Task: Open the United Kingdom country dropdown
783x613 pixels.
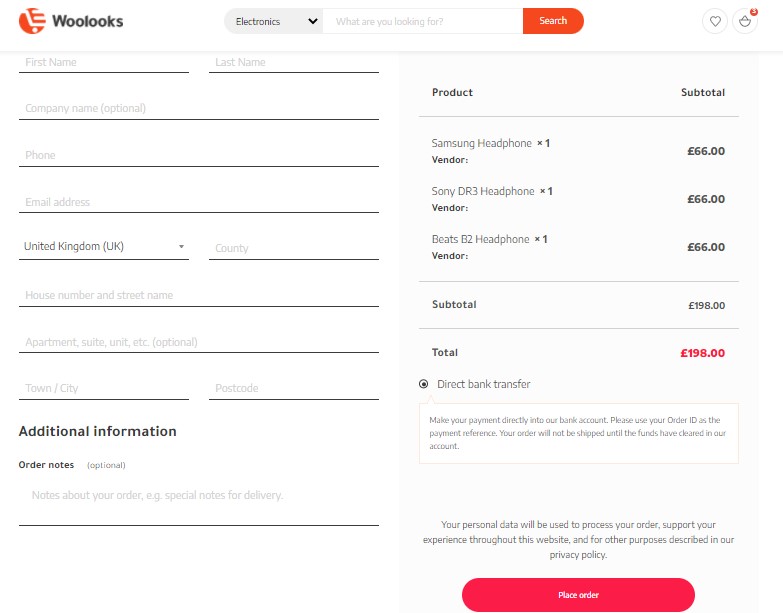Action: tap(104, 246)
